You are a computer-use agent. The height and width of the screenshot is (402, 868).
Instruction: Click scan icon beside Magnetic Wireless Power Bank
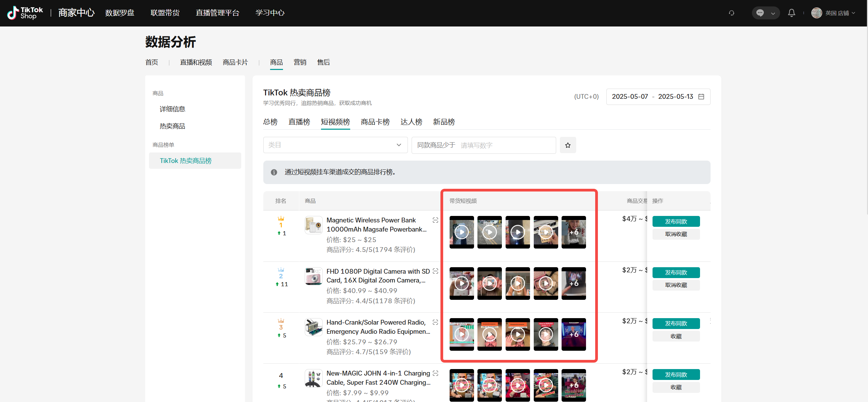click(x=435, y=220)
